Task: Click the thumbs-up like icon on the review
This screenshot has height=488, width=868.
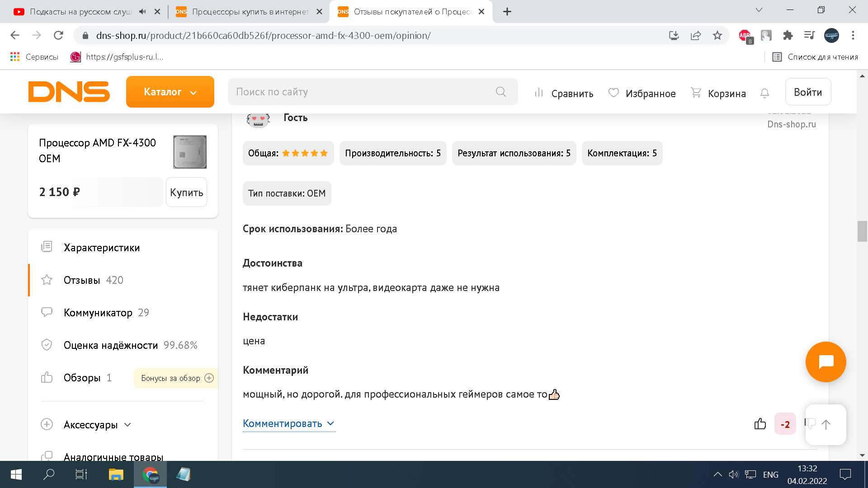Action: point(760,424)
